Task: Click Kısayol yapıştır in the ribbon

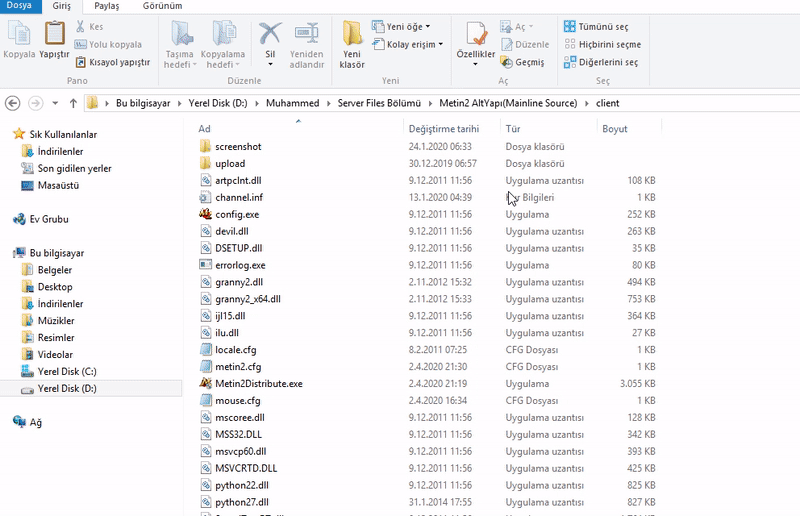Action: [x=113, y=62]
